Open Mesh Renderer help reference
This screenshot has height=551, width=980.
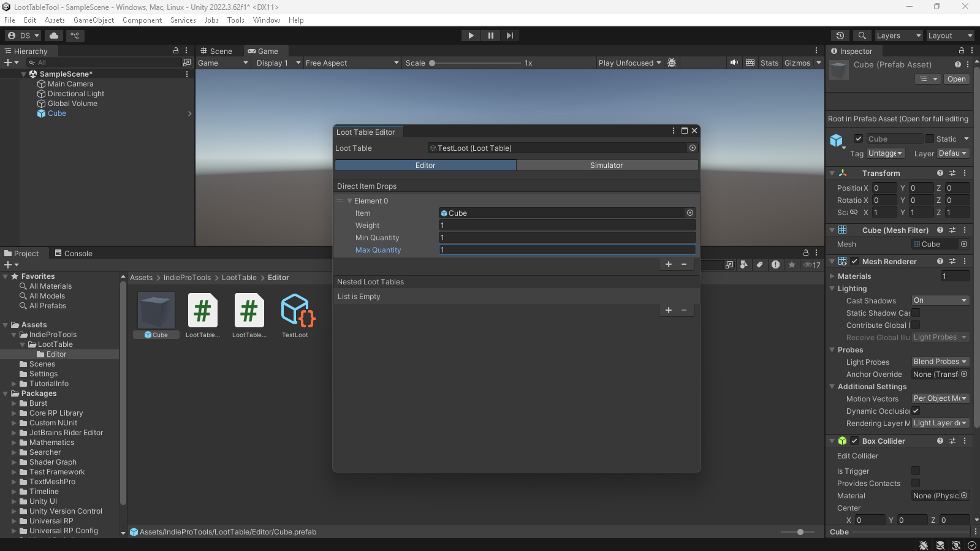coord(940,261)
